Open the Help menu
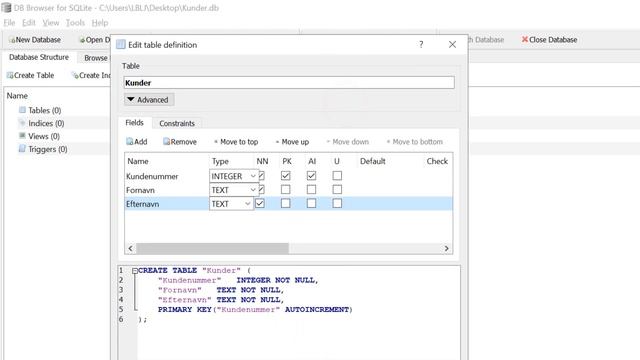Viewport: 640px width, 360px height. pos(100,23)
